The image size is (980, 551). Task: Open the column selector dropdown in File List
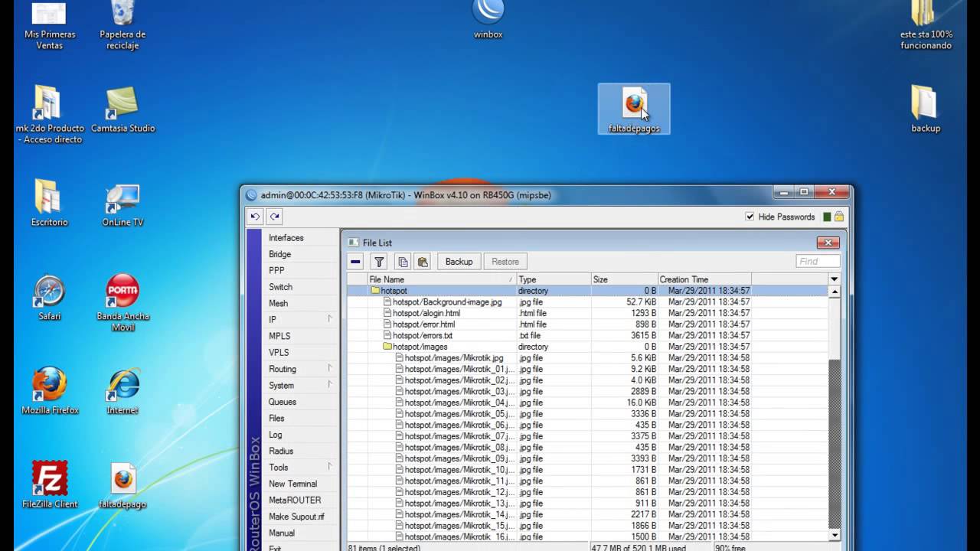pyautogui.click(x=834, y=279)
